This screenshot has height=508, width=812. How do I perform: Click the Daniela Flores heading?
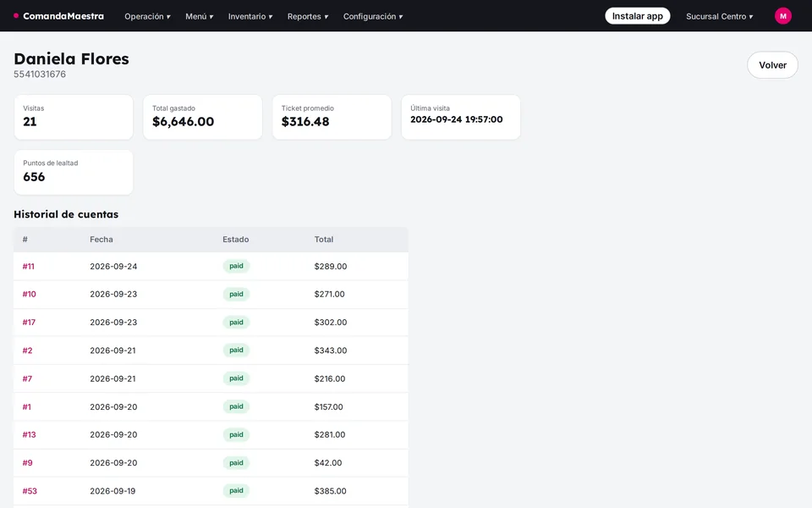click(71, 58)
